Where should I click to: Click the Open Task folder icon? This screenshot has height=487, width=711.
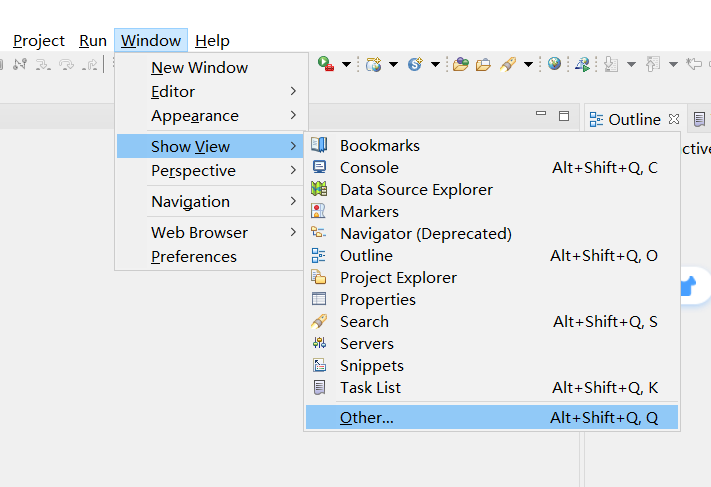pyautogui.click(x=483, y=65)
